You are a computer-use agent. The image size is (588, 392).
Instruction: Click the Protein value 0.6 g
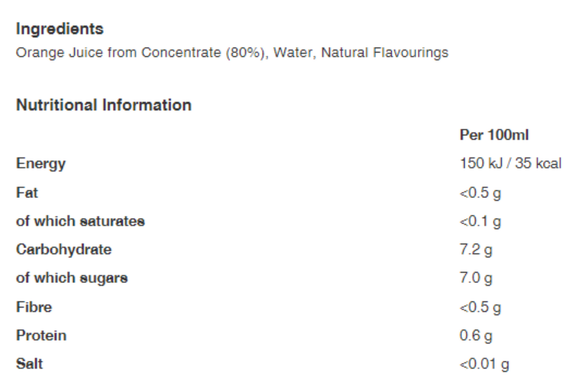(476, 336)
